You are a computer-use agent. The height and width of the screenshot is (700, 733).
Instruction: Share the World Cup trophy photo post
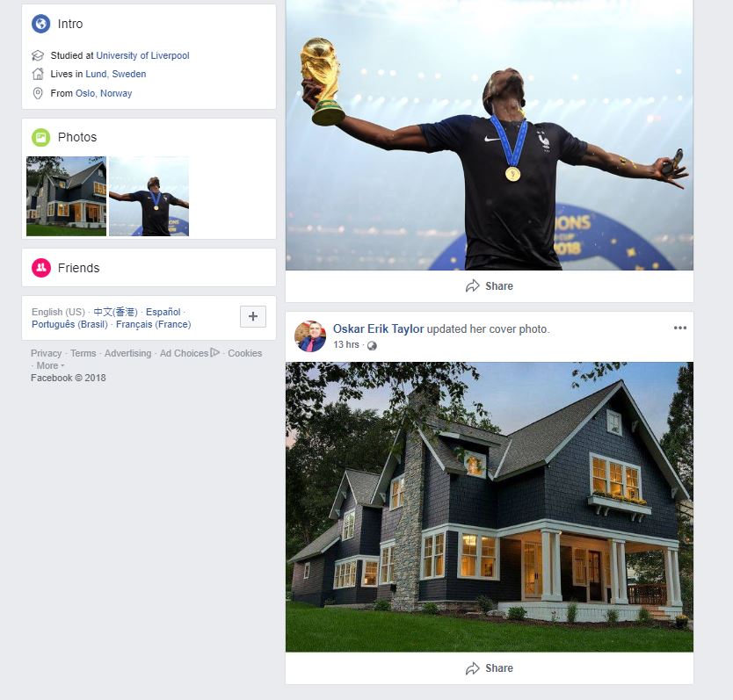coord(489,286)
